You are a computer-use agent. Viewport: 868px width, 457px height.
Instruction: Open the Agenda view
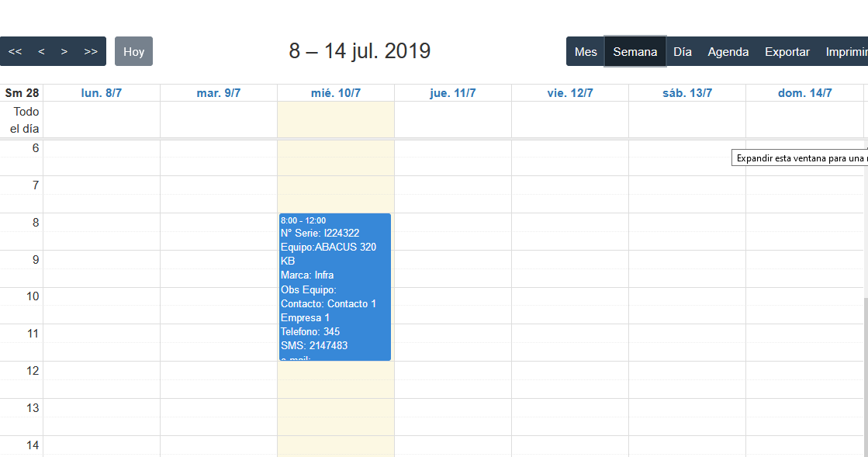(728, 51)
